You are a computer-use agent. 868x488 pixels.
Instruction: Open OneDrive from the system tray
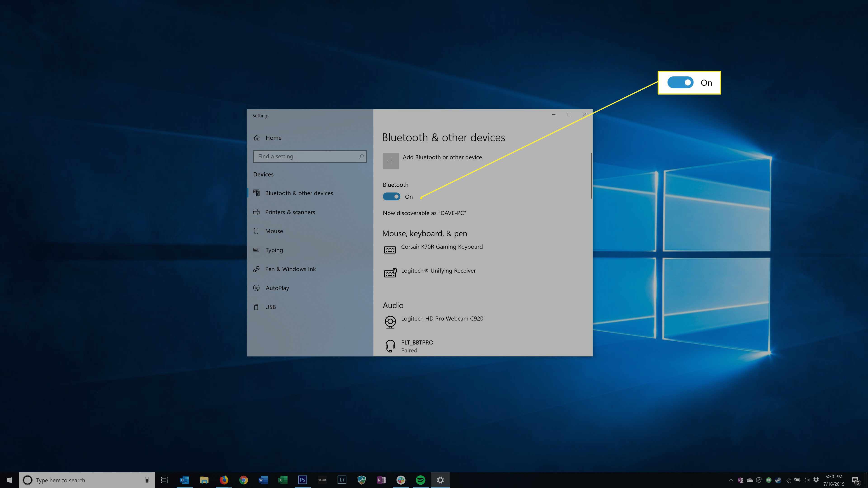pyautogui.click(x=750, y=480)
